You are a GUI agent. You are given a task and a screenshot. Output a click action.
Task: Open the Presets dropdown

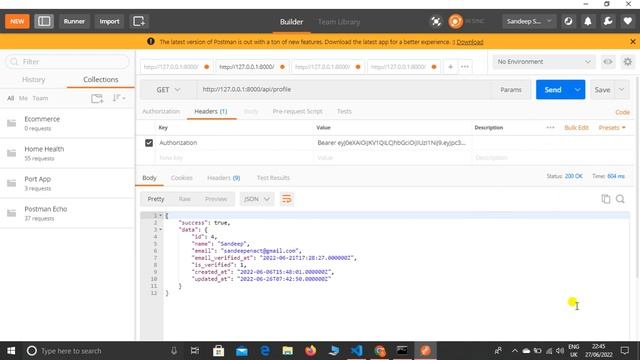point(612,127)
